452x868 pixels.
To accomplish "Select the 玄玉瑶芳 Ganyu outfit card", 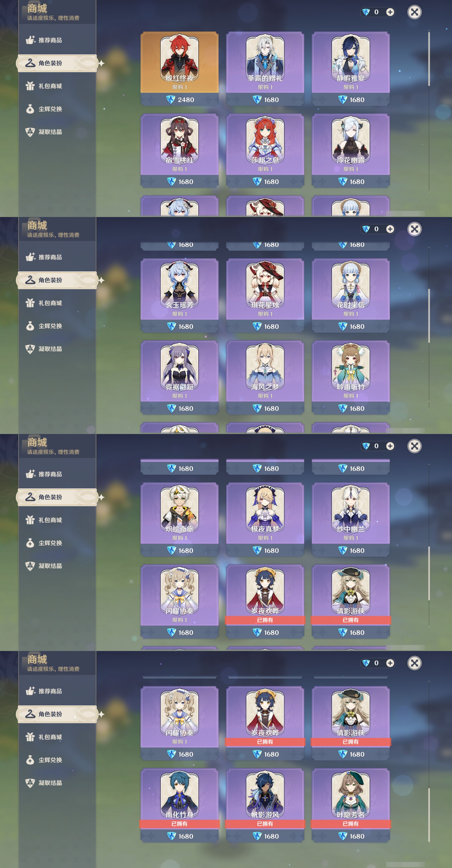I will [179, 295].
